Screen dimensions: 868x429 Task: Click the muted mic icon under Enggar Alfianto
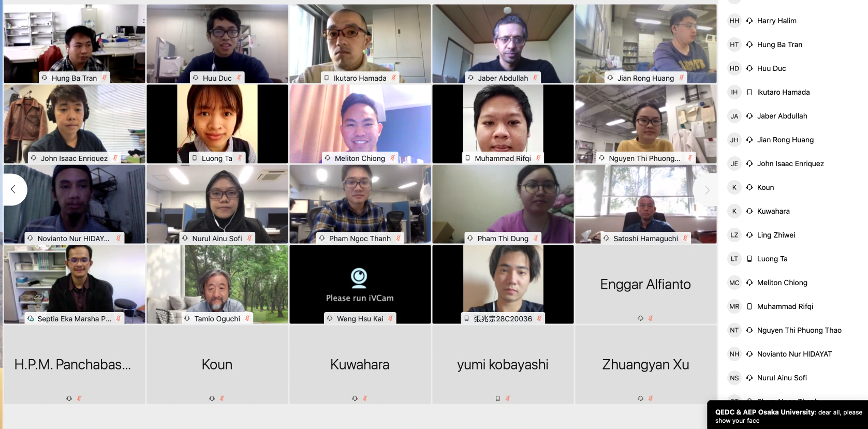click(651, 318)
